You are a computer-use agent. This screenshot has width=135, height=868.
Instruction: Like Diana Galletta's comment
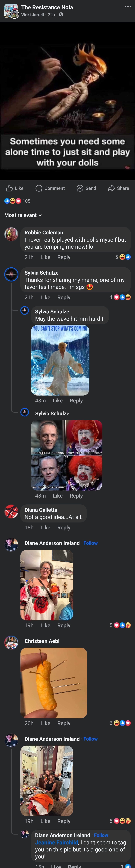coord(45,528)
